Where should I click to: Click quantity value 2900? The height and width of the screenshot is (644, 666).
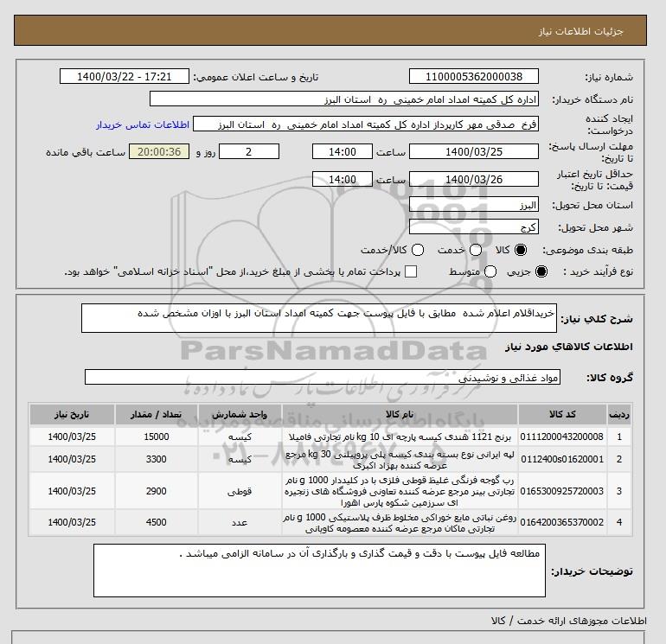(x=157, y=491)
